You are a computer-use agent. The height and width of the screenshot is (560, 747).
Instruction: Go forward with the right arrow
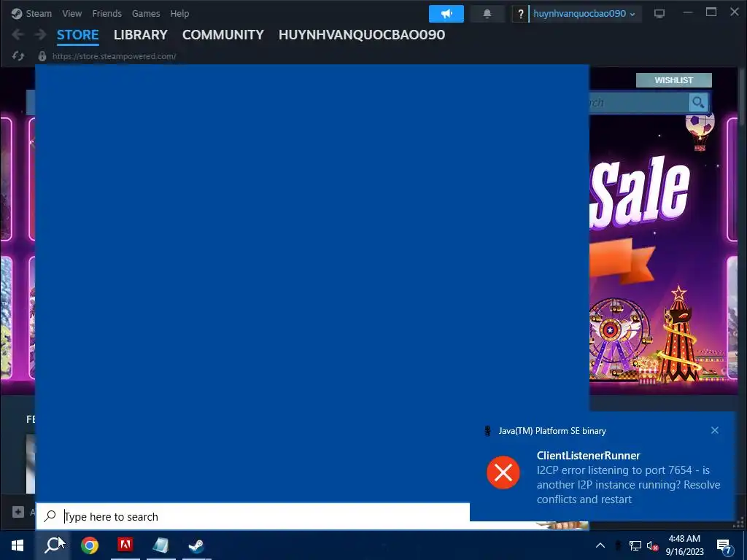coord(41,34)
